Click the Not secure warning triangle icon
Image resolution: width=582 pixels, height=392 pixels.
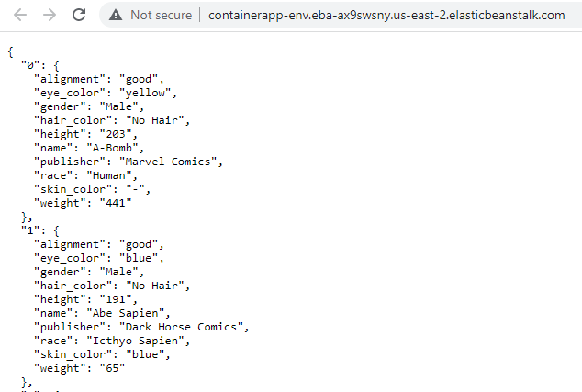coord(116,16)
